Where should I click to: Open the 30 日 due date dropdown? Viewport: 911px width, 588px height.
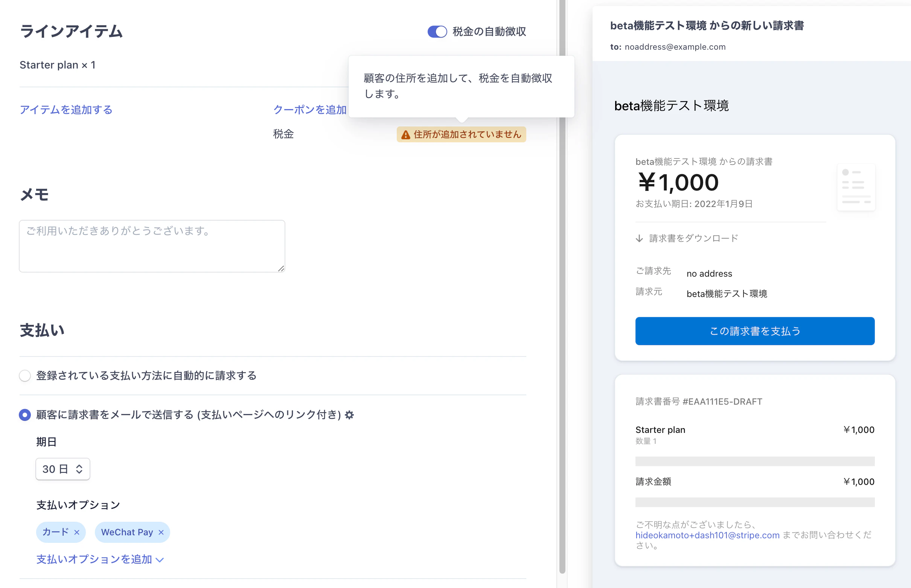[x=62, y=469]
